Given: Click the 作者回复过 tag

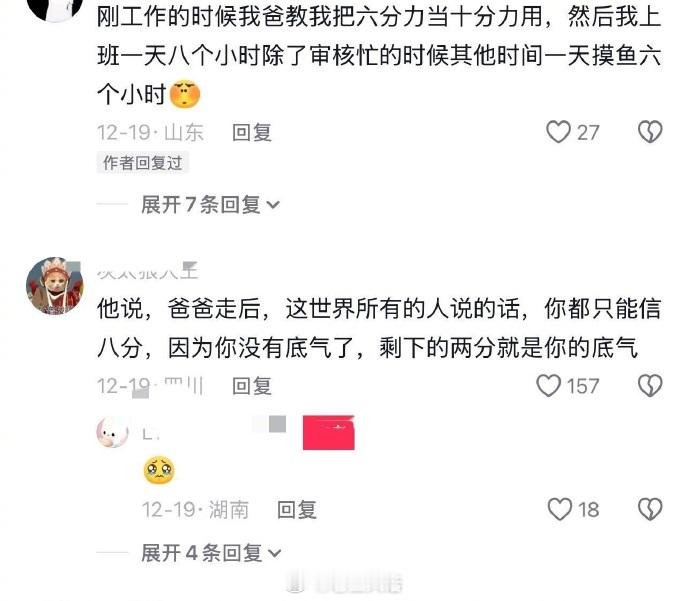Looking at the screenshot, I should pyautogui.click(x=143, y=163).
